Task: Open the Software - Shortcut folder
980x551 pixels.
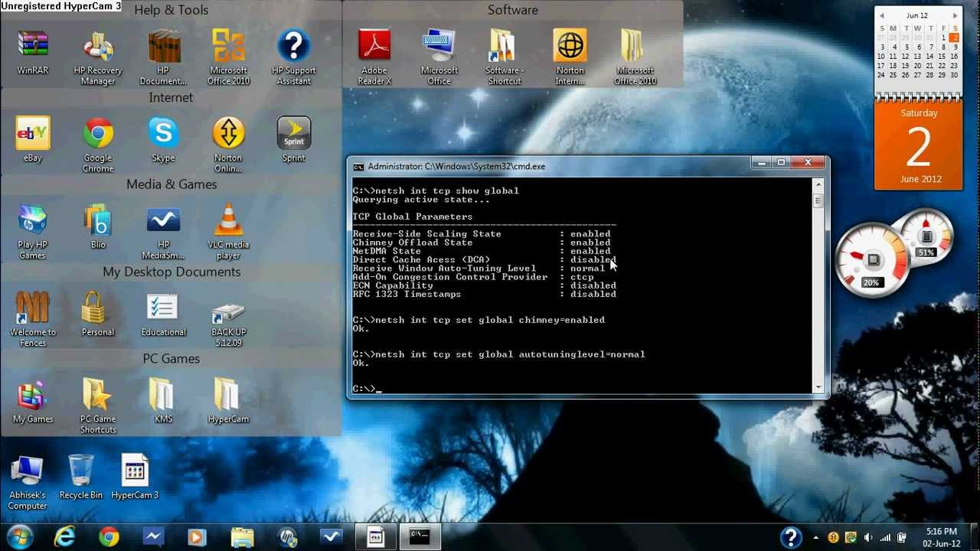Action: (504, 57)
